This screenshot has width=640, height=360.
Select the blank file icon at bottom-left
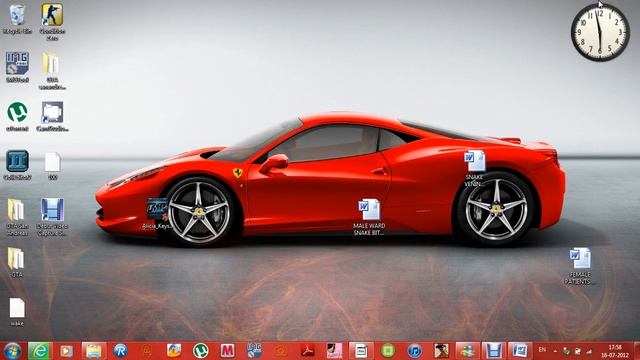(x=17, y=311)
